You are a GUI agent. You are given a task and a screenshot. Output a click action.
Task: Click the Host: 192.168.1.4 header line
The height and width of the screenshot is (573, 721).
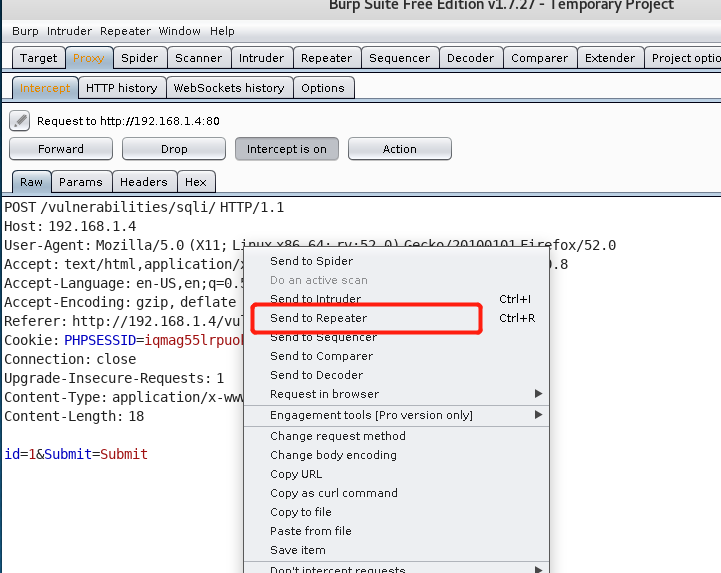70,226
